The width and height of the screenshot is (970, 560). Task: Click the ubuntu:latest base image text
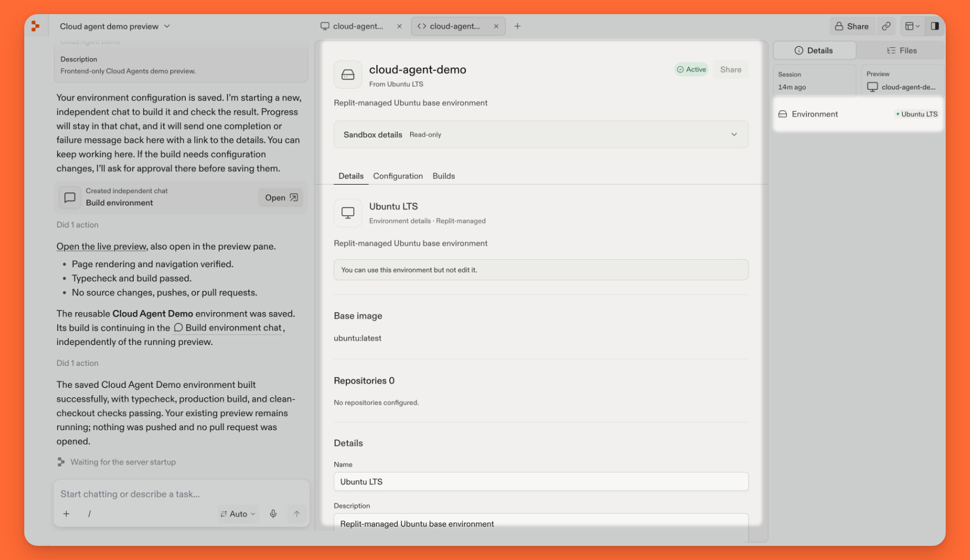tap(358, 338)
